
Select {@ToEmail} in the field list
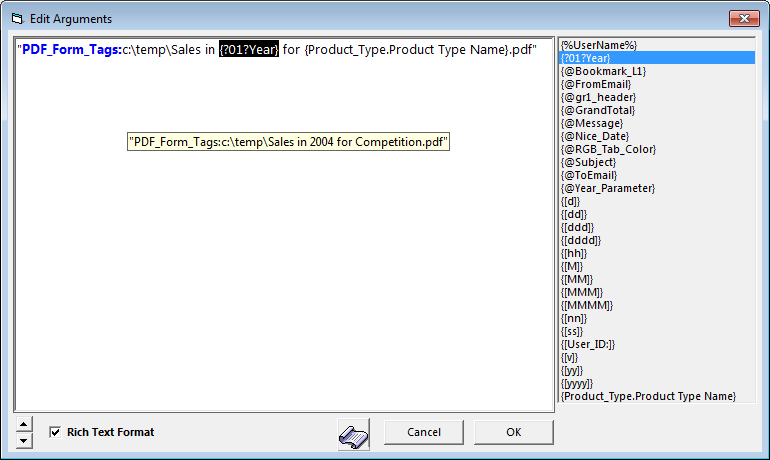(657, 175)
